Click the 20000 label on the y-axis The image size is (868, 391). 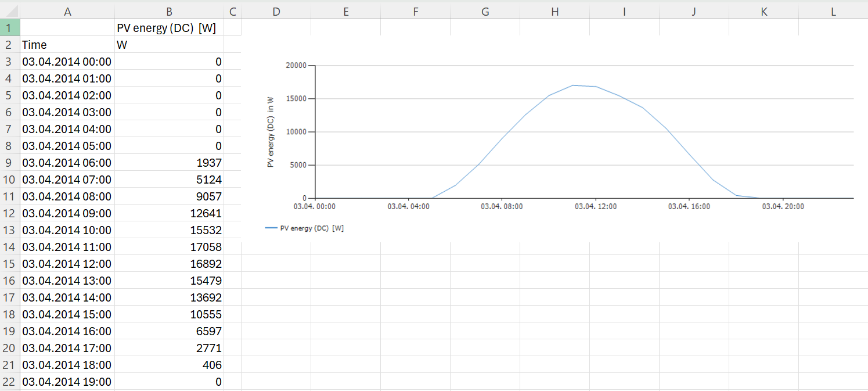pyautogui.click(x=296, y=66)
